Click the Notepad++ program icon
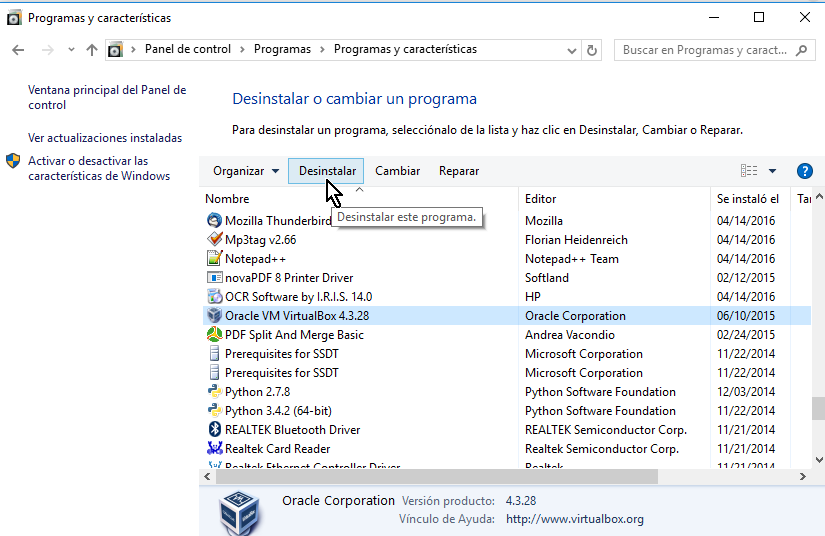This screenshot has height=536, width=825. [x=214, y=258]
